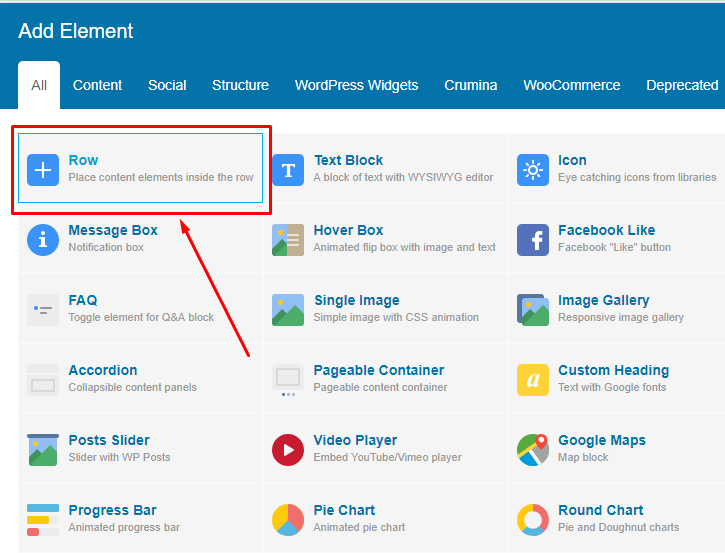Click 'Place content elements inside the row'
The width and height of the screenshot is (725, 553).
(x=161, y=177)
